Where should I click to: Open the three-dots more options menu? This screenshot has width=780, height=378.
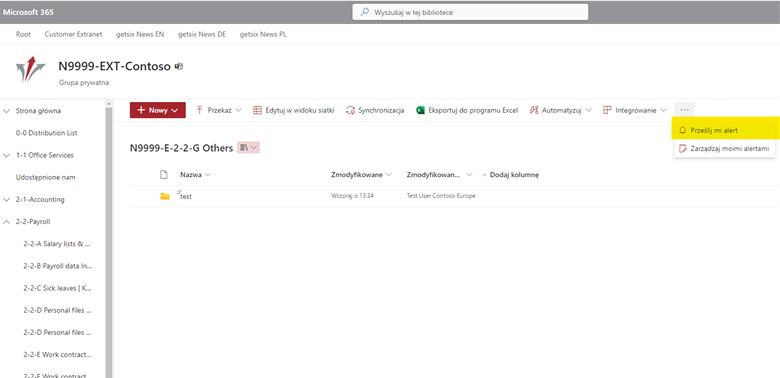684,110
